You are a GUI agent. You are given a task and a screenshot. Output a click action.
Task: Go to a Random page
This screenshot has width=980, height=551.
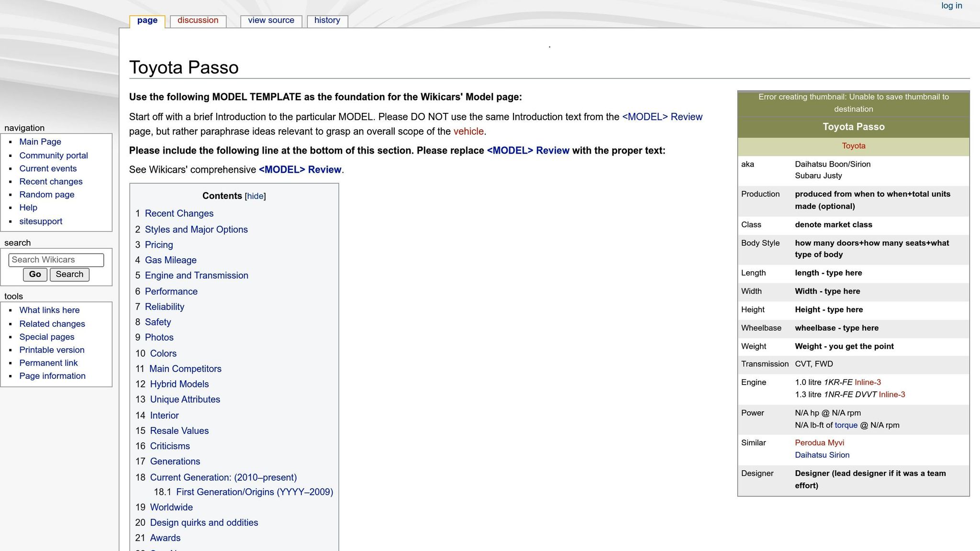tap(46, 194)
